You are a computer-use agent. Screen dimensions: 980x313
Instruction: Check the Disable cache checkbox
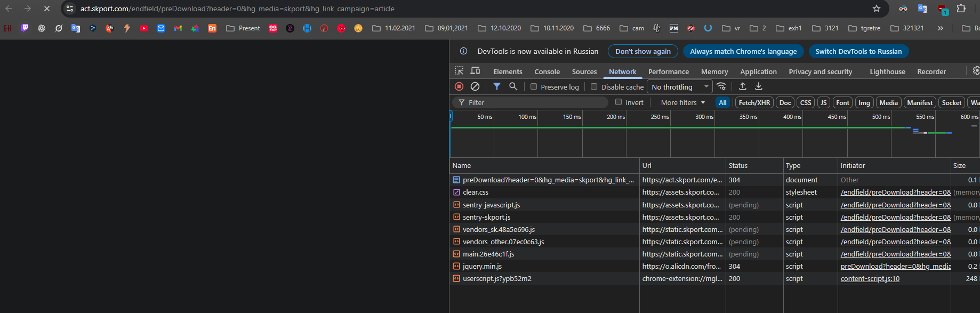coord(594,87)
